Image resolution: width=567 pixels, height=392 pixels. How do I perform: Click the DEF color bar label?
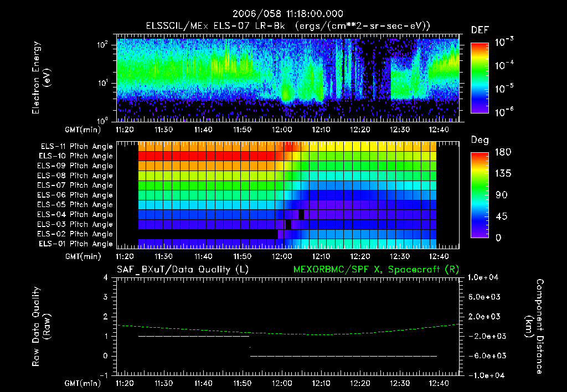(x=480, y=30)
